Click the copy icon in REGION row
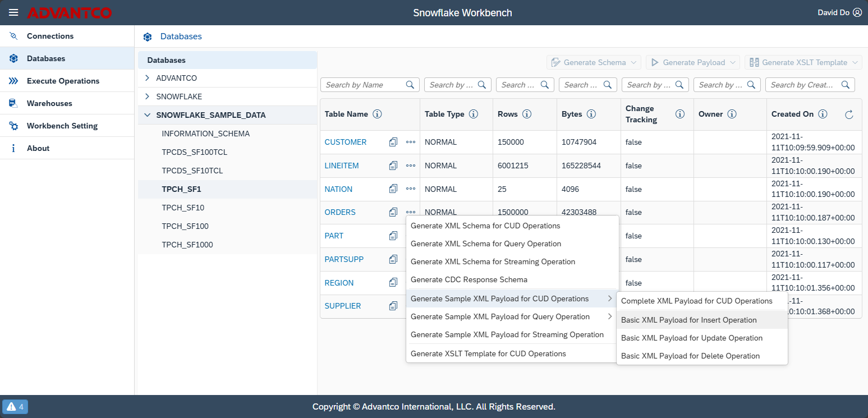Screen dimensions: 868x418 pyautogui.click(x=393, y=283)
